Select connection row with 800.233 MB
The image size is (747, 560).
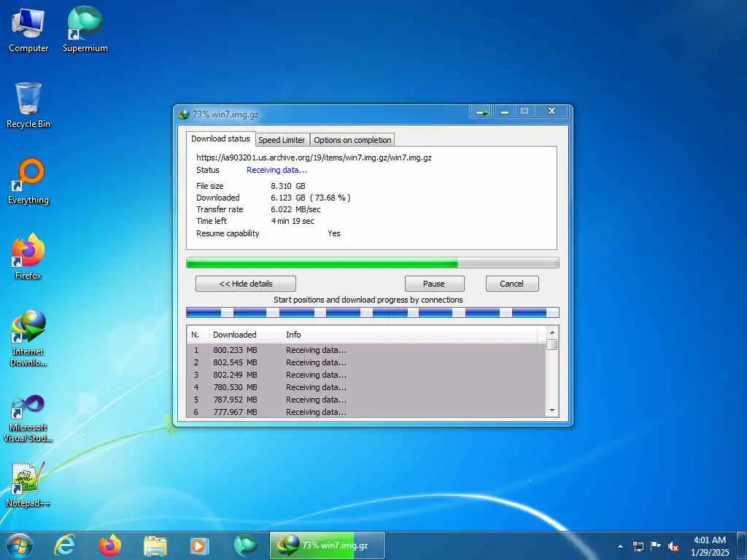coord(366,350)
